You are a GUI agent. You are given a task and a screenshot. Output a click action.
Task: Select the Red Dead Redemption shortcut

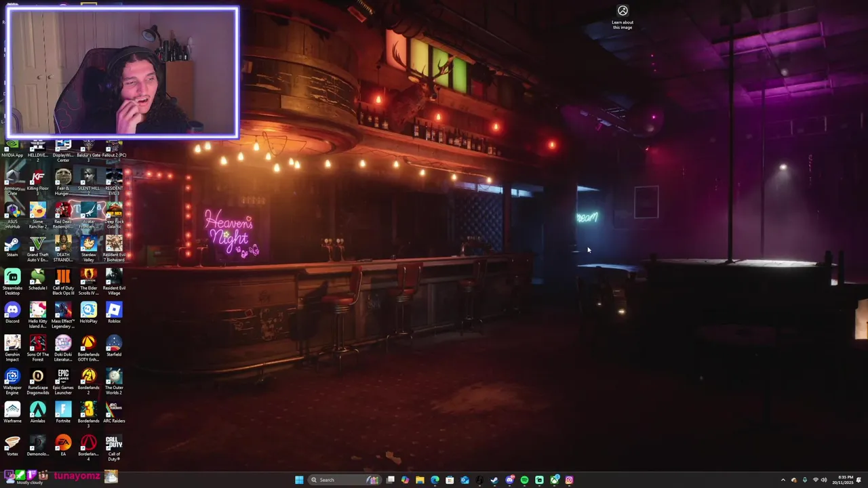pyautogui.click(x=63, y=216)
